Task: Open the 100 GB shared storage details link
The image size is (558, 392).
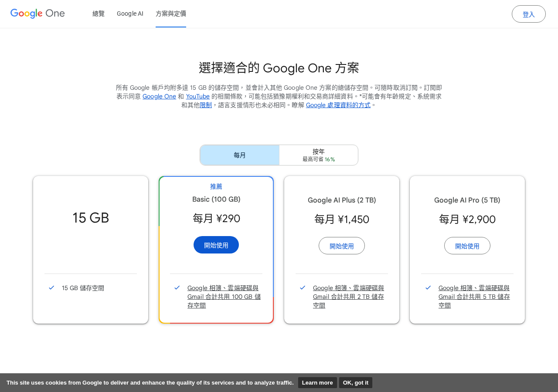Action: point(224,297)
